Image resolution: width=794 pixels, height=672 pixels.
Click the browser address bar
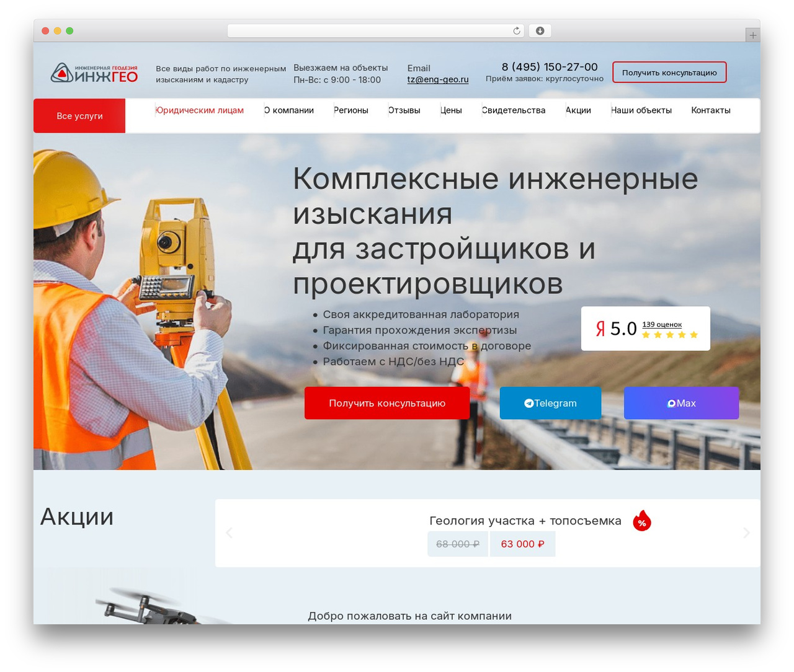[376, 31]
